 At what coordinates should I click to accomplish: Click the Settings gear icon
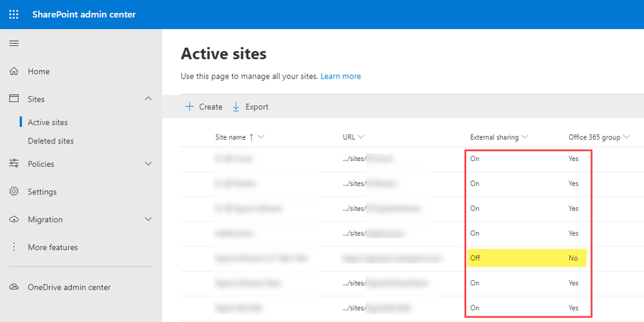point(14,191)
